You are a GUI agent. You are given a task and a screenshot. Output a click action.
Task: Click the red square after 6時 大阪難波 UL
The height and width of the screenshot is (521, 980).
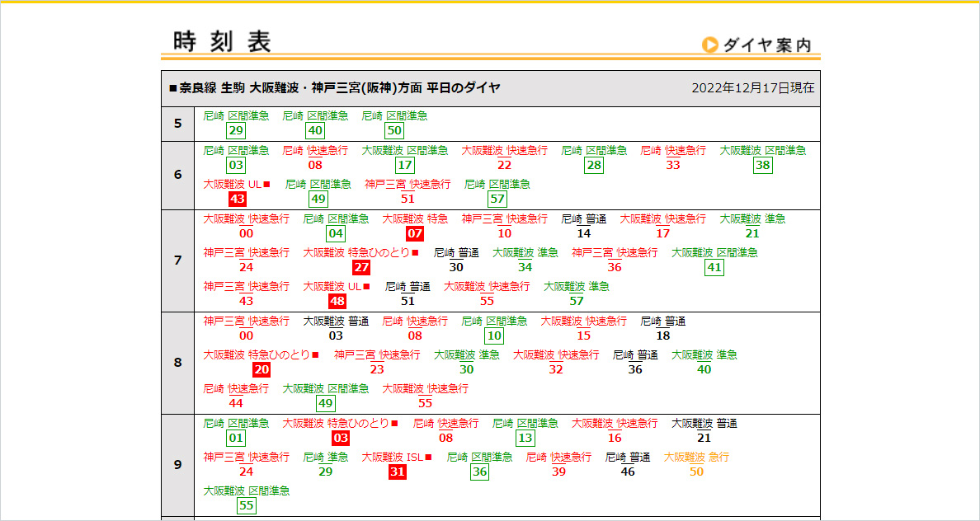point(266,185)
